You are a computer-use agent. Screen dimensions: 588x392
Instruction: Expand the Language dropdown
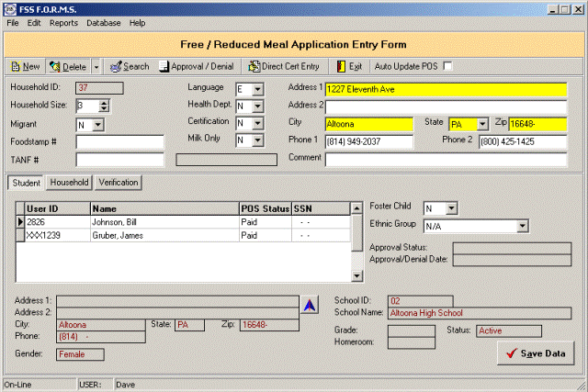[257, 90]
